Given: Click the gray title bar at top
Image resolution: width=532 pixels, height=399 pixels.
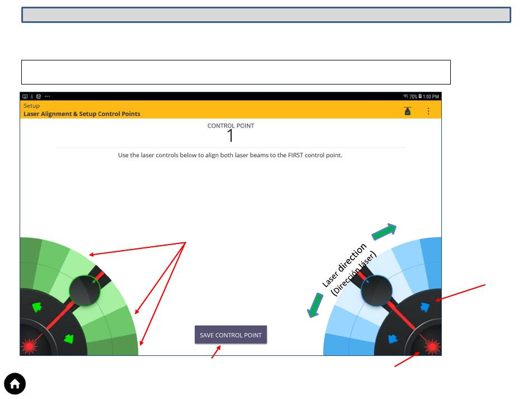Looking at the screenshot, I should coord(267,15).
